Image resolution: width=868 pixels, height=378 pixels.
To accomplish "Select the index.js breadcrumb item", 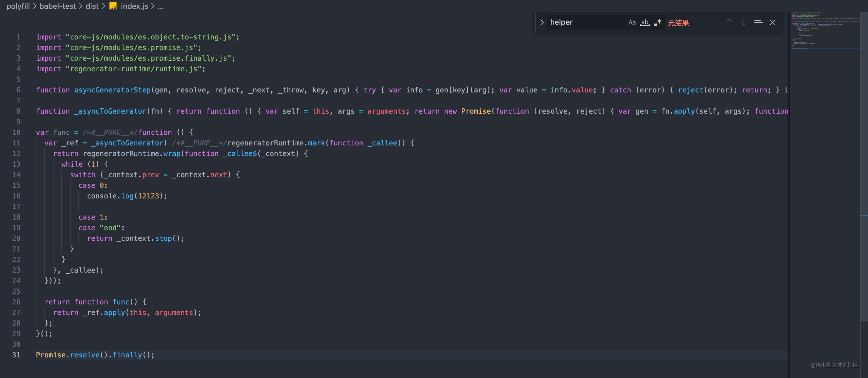I will (x=134, y=6).
